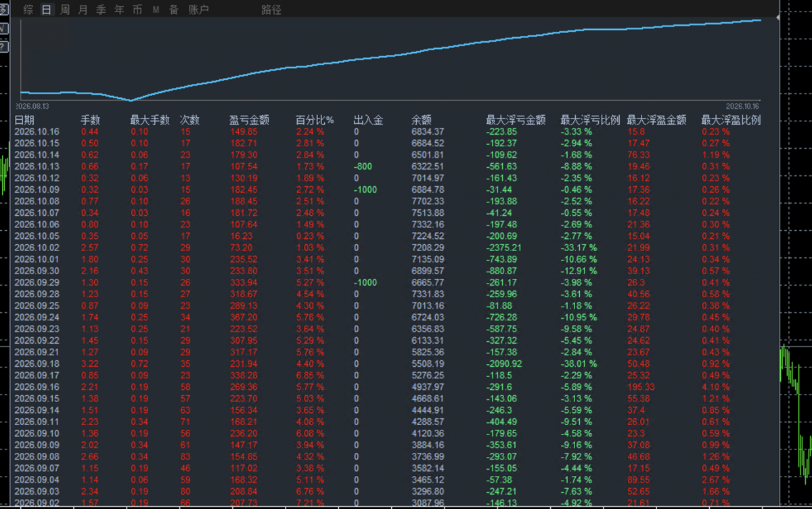Click the -1000 value in the 2026.09.29 row
The image size is (812, 509).
coord(365,282)
